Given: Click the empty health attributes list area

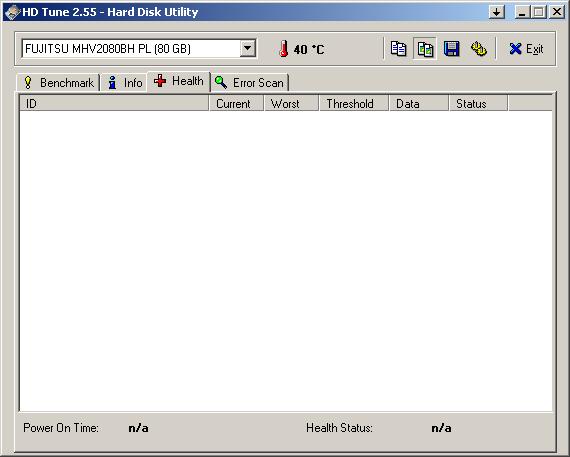Looking at the screenshot, I should (286, 261).
